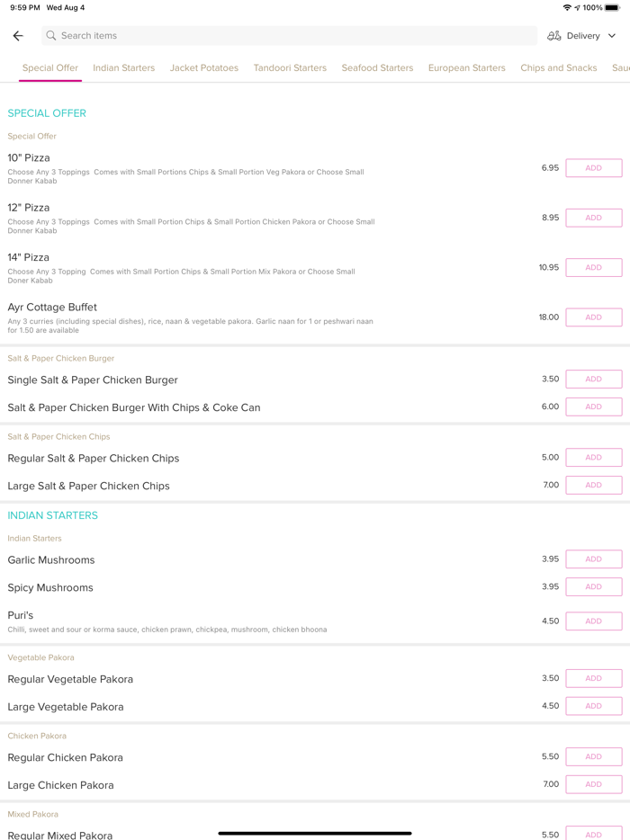Type in the Search items field
The width and height of the screenshot is (630, 840).
pyautogui.click(x=288, y=36)
